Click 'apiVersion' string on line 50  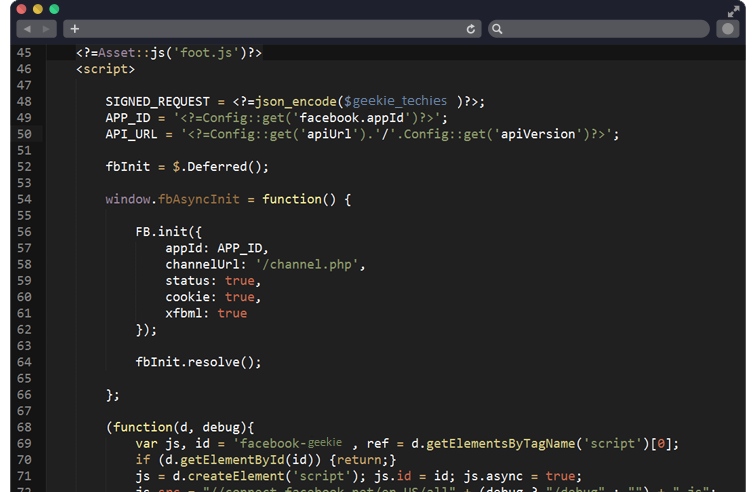pyautogui.click(x=538, y=134)
